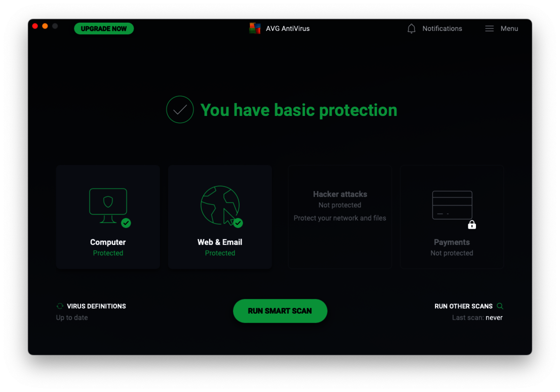Open the Payments tile details

click(452, 216)
